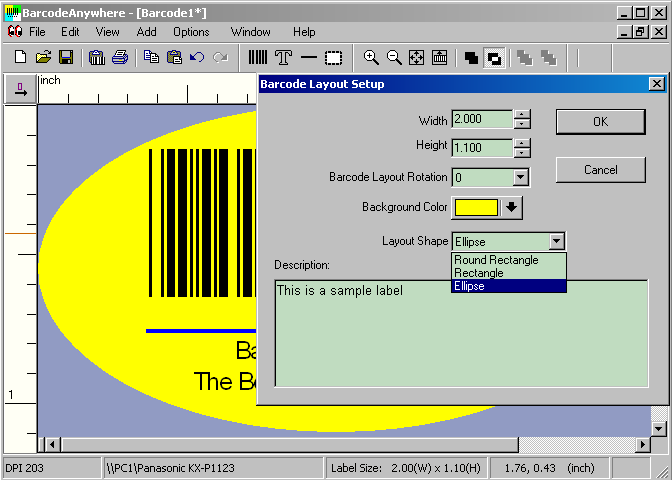Choose Round Rectangle layout shape

click(509, 260)
